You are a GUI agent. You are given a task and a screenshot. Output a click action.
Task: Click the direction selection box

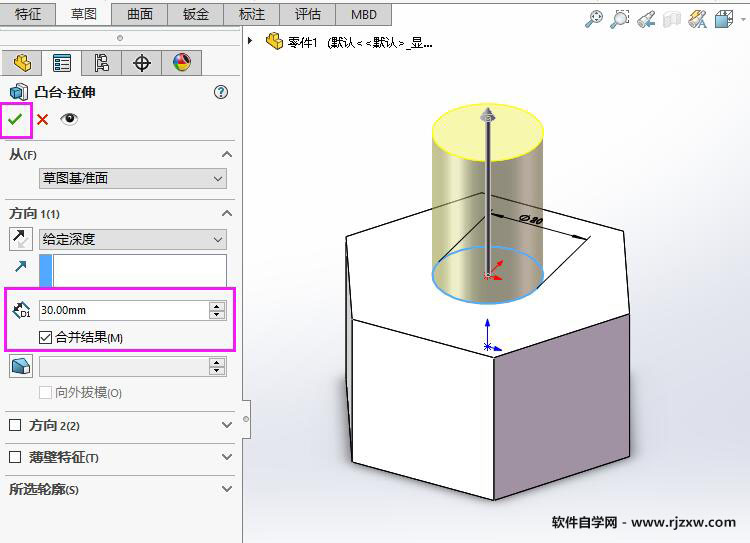click(x=139, y=270)
